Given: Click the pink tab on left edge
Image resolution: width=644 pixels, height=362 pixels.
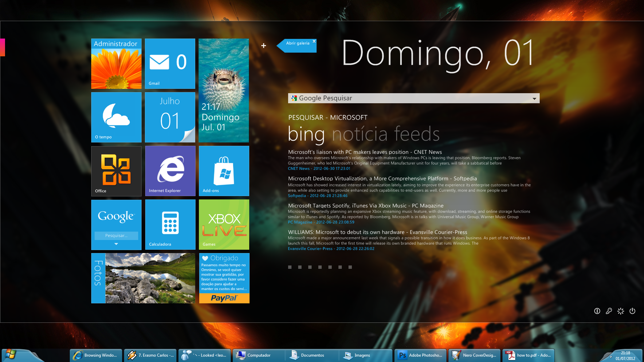Looking at the screenshot, I should click(x=2, y=47).
